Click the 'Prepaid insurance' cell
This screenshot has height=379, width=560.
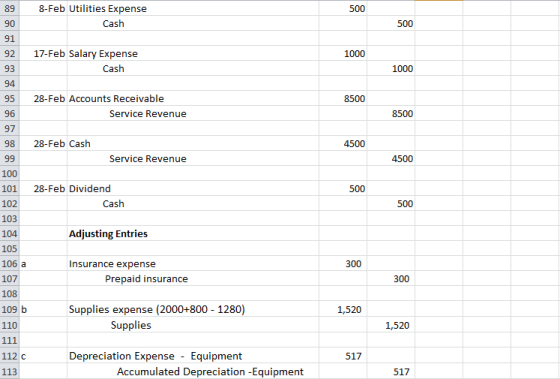[193, 278]
